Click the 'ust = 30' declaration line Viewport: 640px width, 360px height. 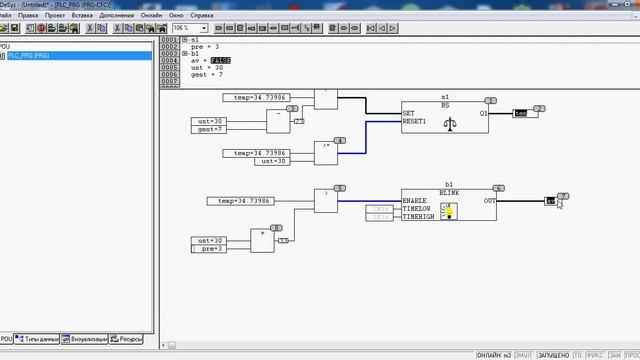[207, 68]
